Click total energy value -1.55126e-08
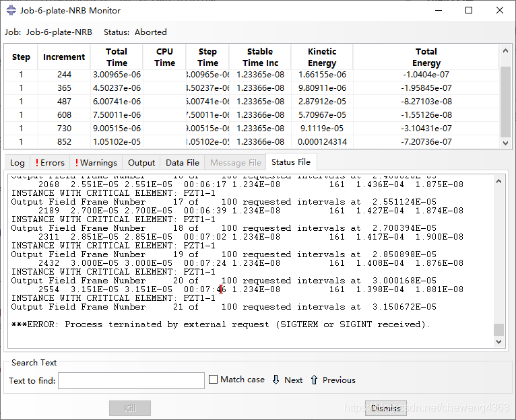Screen dimensions: 516x420 pyautogui.click(x=426, y=115)
